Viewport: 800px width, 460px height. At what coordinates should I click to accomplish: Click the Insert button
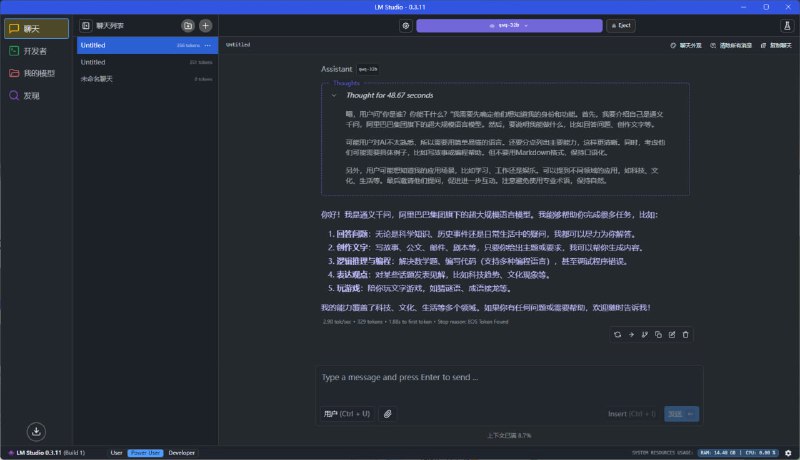click(632, 414)
